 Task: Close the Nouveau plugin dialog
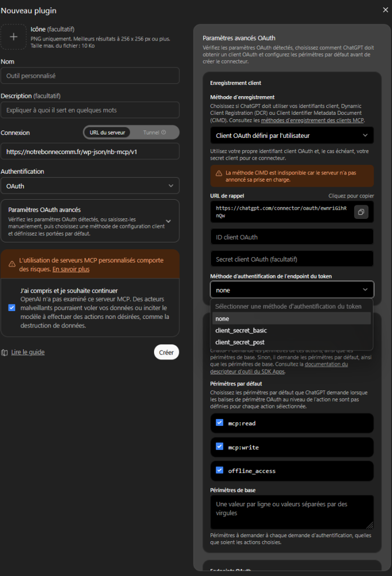point(385,10)
